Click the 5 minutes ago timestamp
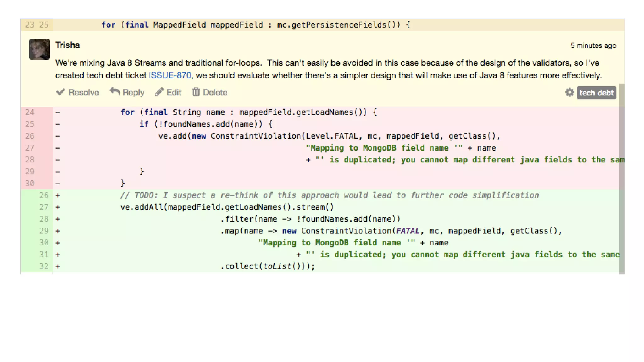Image resolution: width=644 pixels, height=362 pixels. pos(593,46)
